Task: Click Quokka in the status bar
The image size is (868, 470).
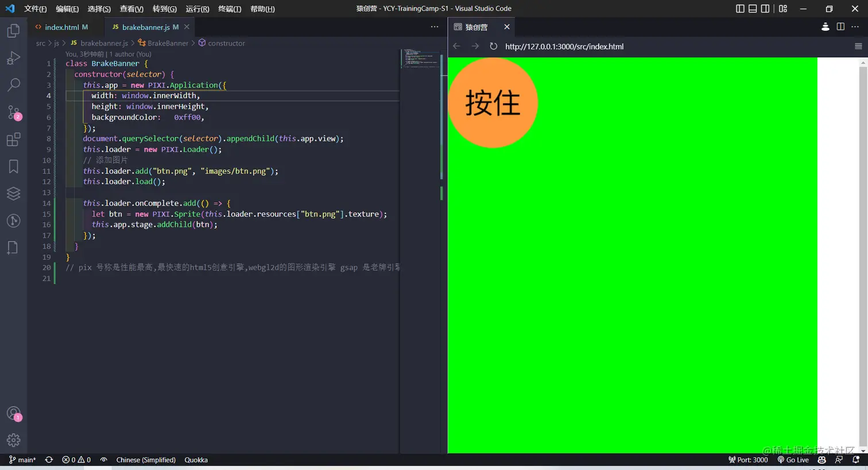Action: point(196,460)
